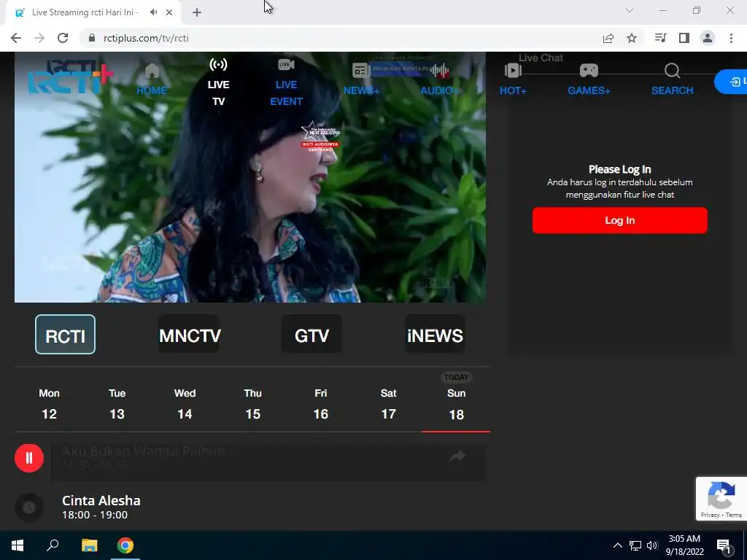Bookmark this page with the star

tap(632, 38)
